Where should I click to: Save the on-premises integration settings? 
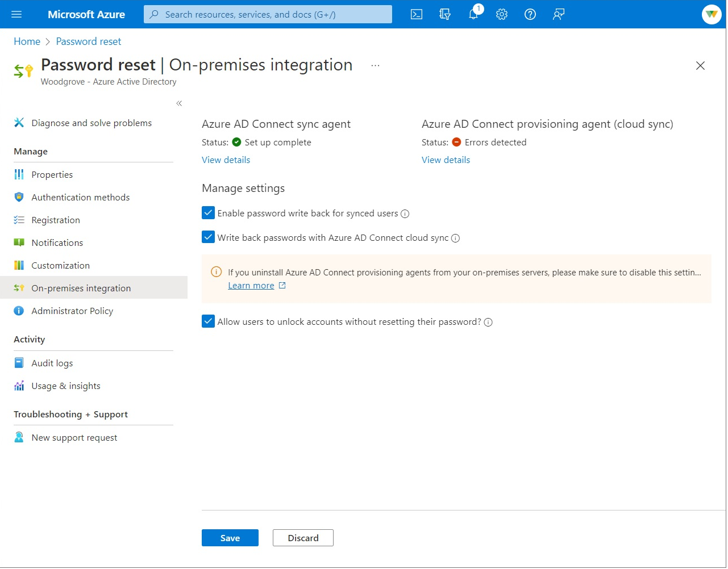(x=230, y=537)
